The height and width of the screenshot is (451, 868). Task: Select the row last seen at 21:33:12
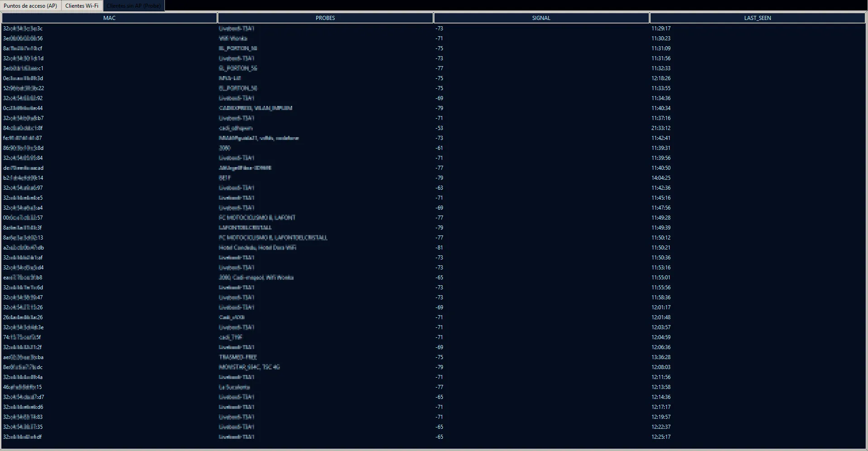[661, 128]
